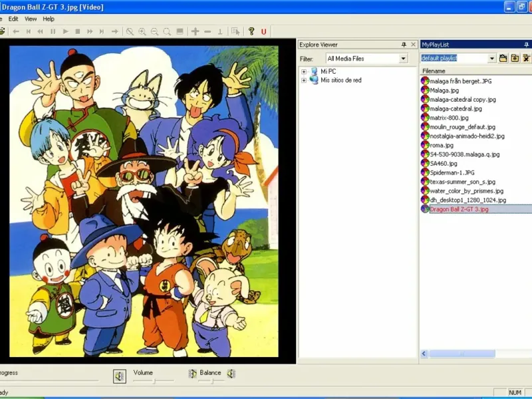Fast forward with the double-right arrow
The width and height of the screenshot is (532, 399).
[x=90, y=31]
